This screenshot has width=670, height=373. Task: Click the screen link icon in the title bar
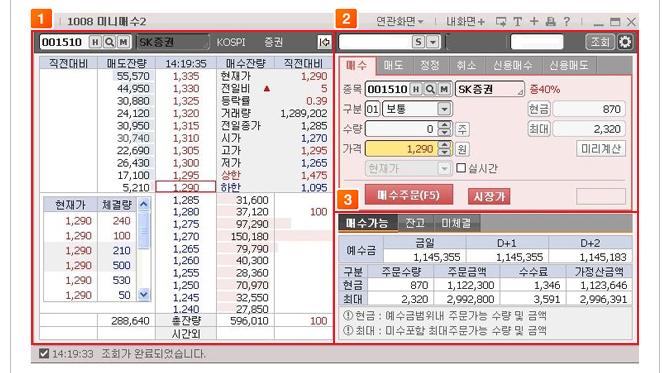(x=501, y=21)
